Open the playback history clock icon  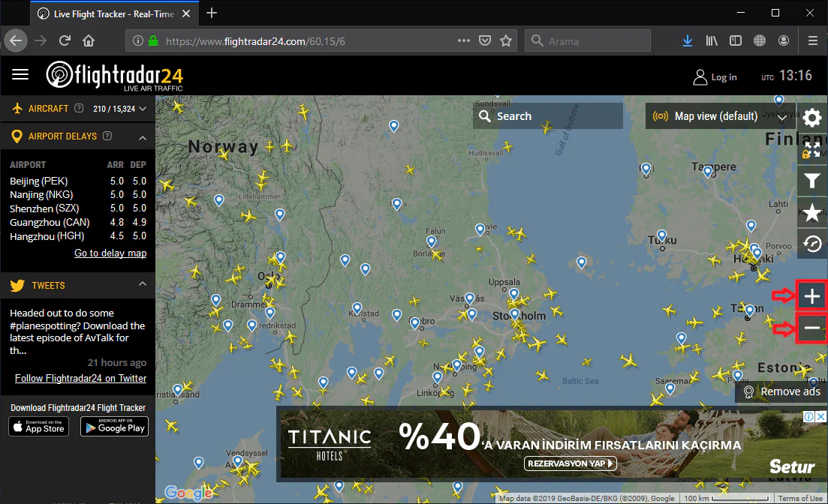pos(811,244)
